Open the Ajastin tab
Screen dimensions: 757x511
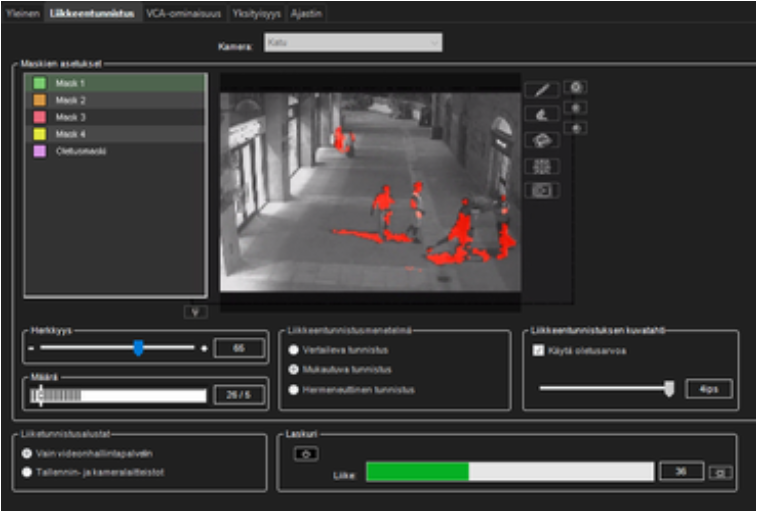pyautogui.click(x=307, y=13)
